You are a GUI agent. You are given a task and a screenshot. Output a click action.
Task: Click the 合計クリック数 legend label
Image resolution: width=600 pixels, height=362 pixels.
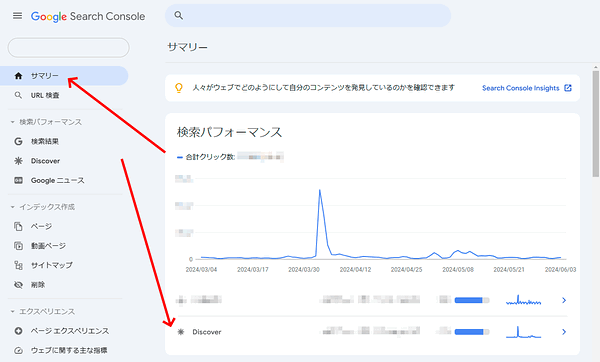[x=210, y=157]
